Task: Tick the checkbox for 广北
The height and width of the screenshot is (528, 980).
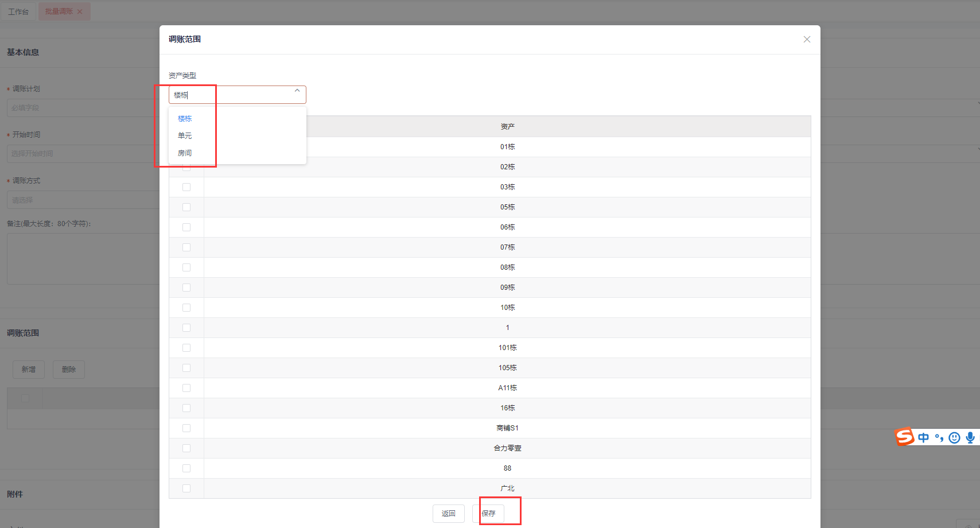Action: coord(186,488)
